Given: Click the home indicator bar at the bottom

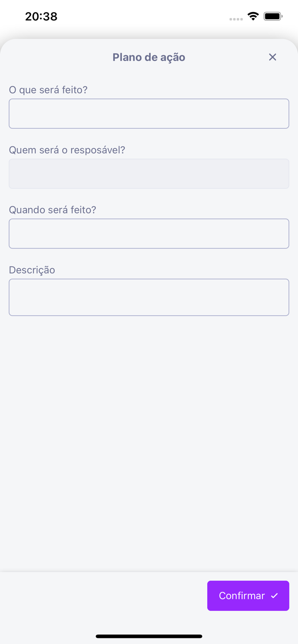Looking at the screenshot, I should (x=149, y=636).
